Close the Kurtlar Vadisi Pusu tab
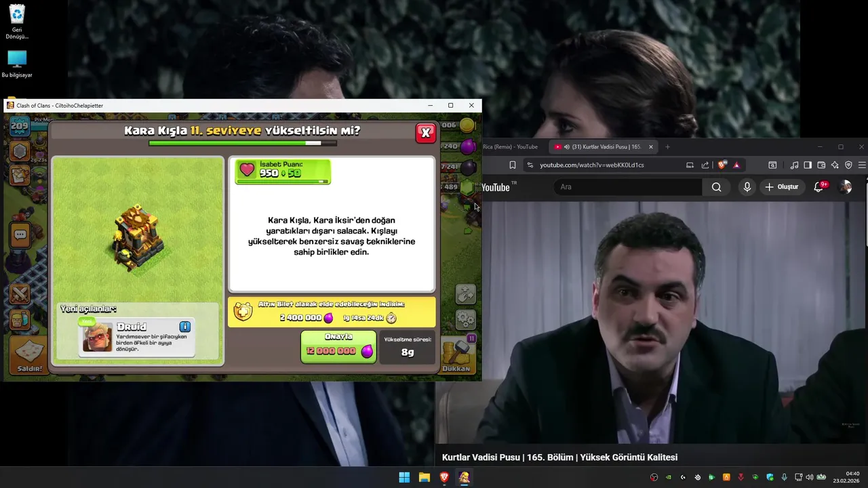Image resolution: width=868 pixels, height=488 pixels. (650, 146)
